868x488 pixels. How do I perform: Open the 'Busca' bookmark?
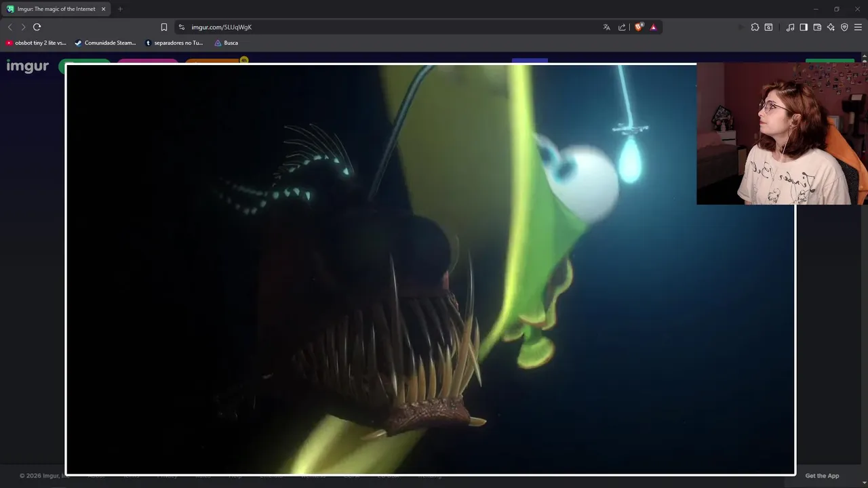(226, 43)
